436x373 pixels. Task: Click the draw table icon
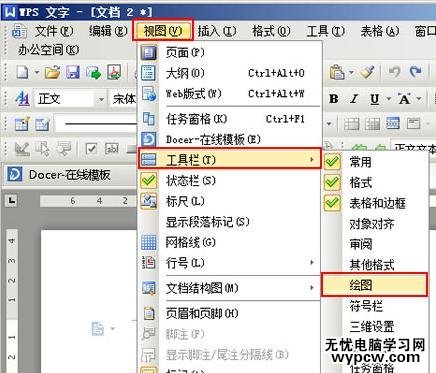click(x=22, y=124)
